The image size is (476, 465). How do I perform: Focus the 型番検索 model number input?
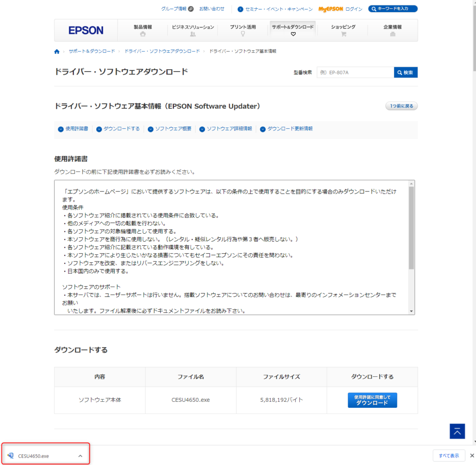tap(355, 72)
